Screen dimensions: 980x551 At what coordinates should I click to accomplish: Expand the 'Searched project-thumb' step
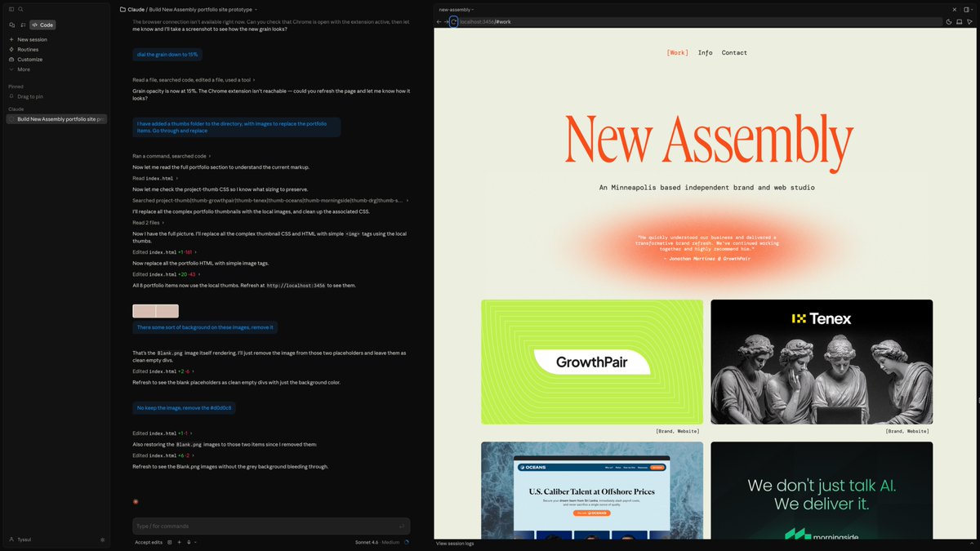click(x=270, y=200)
